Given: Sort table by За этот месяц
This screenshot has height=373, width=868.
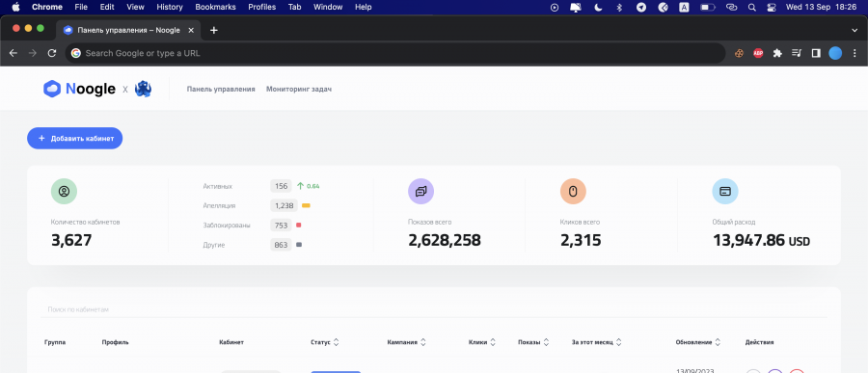Looking at the screenshot, I should click(x=597, y=342).
